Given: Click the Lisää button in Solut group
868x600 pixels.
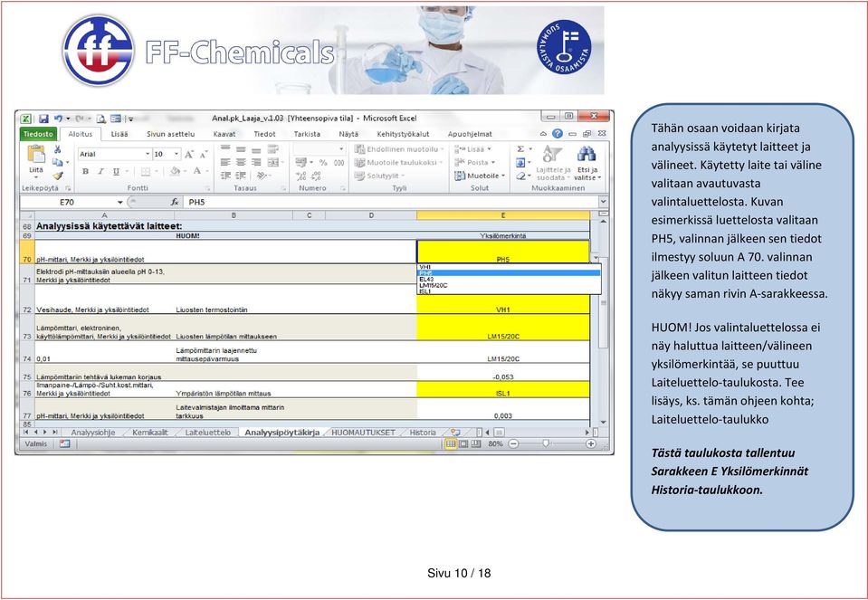Looking at the screenshot, I should coord(472,149).
